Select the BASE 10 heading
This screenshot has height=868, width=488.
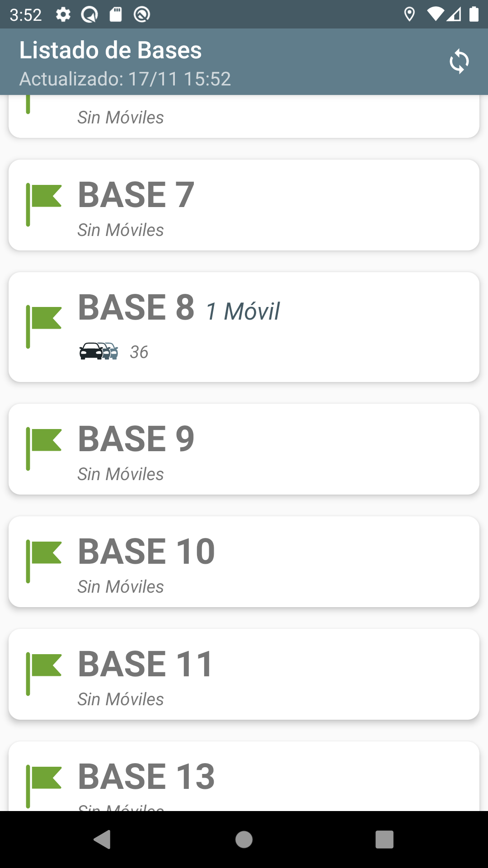[x=146, y=552]
